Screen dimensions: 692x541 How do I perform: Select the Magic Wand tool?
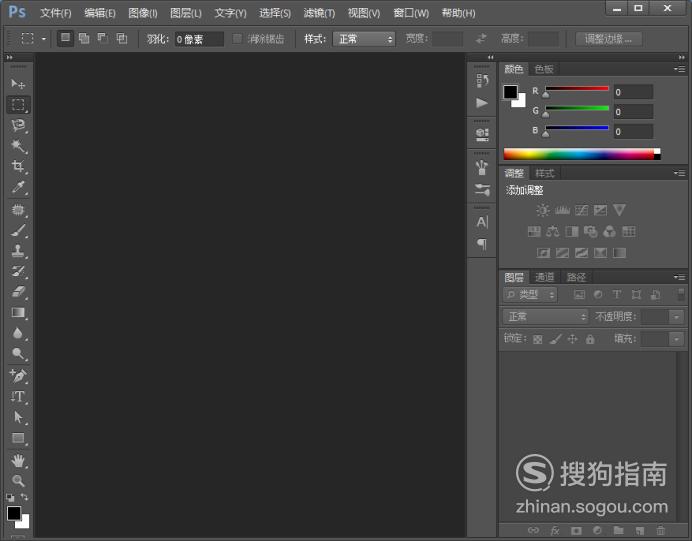point(18,146)
